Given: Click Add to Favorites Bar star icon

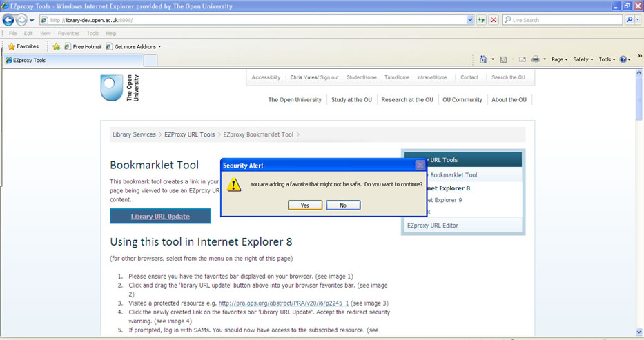Looking at the screenshot, I should [x=57, y=46].
